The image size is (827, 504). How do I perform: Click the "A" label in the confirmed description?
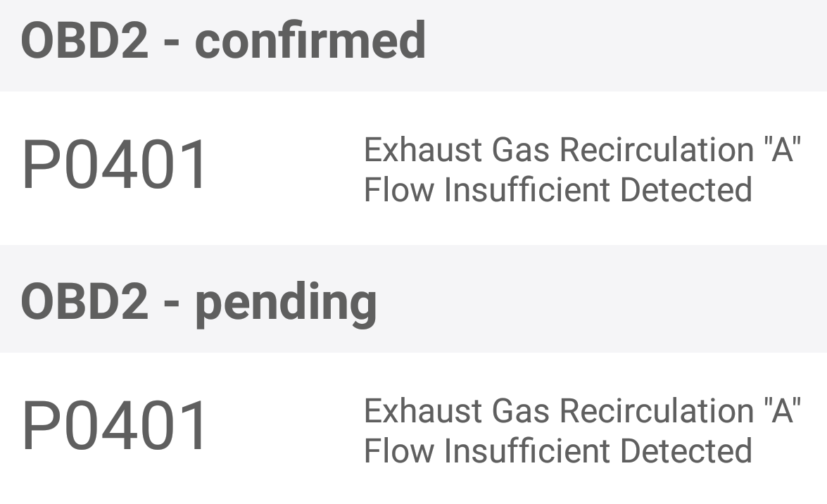pos(782,150)
